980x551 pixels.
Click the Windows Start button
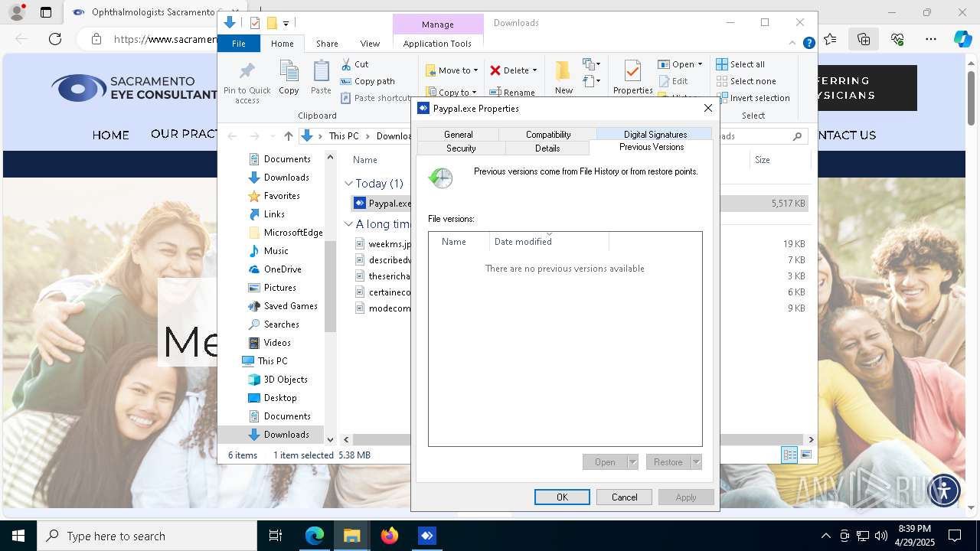tap(18, 536)
